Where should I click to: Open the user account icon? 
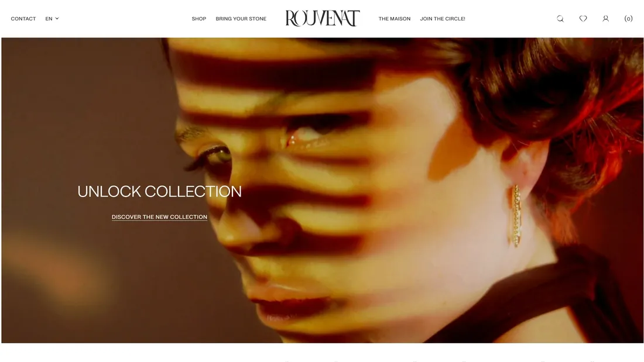[x=605, y=19]
